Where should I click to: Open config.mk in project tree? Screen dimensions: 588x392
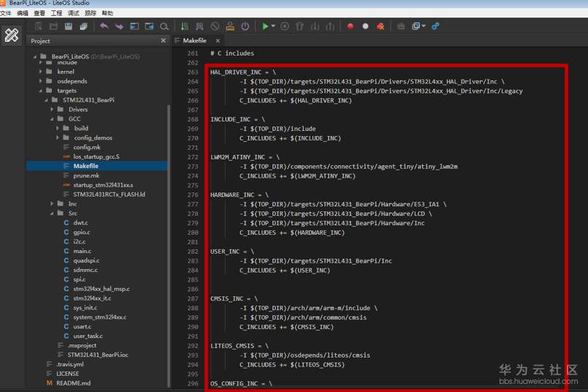pos(87,147)
